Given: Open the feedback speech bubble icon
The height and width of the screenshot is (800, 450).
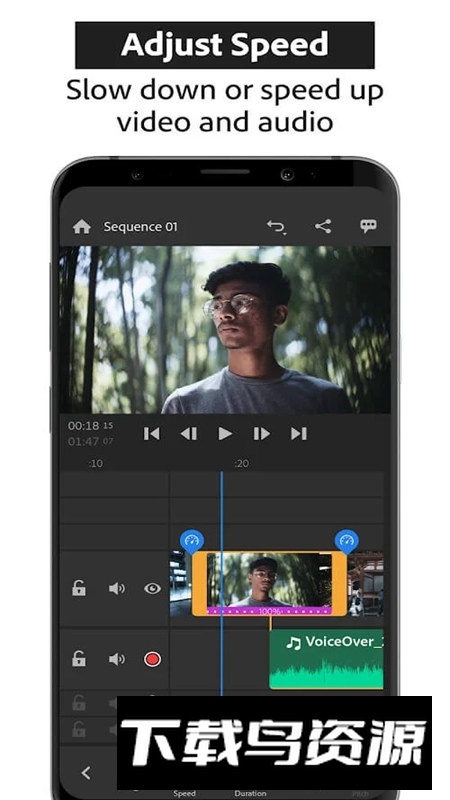Looking at the screenshot, I should tap(368, 226).
